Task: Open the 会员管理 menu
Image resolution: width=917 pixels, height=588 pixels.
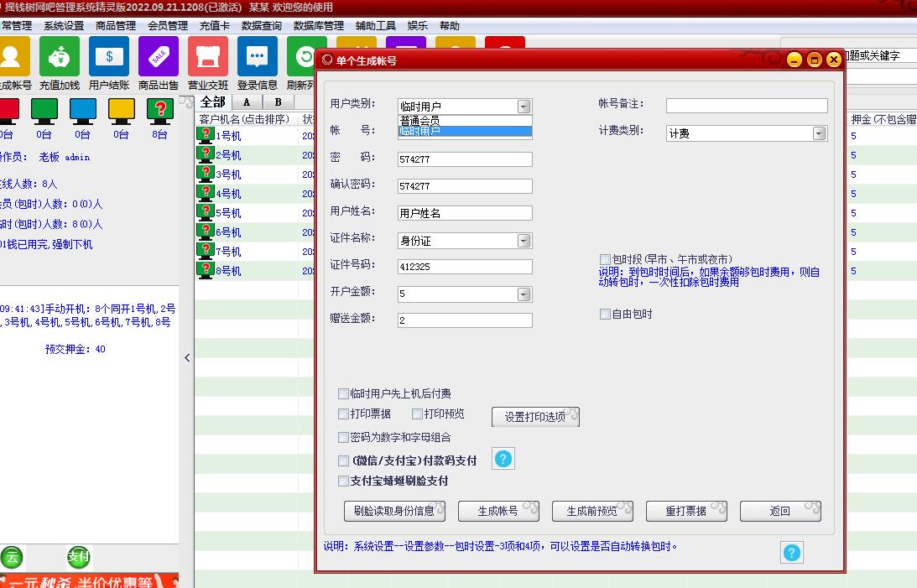Action: (167, 26)
